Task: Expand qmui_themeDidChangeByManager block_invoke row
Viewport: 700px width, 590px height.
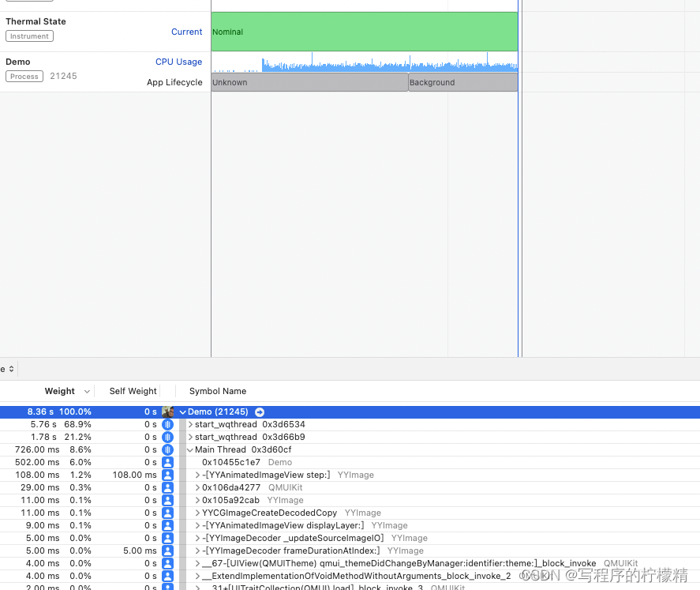Action: (197, 564)
